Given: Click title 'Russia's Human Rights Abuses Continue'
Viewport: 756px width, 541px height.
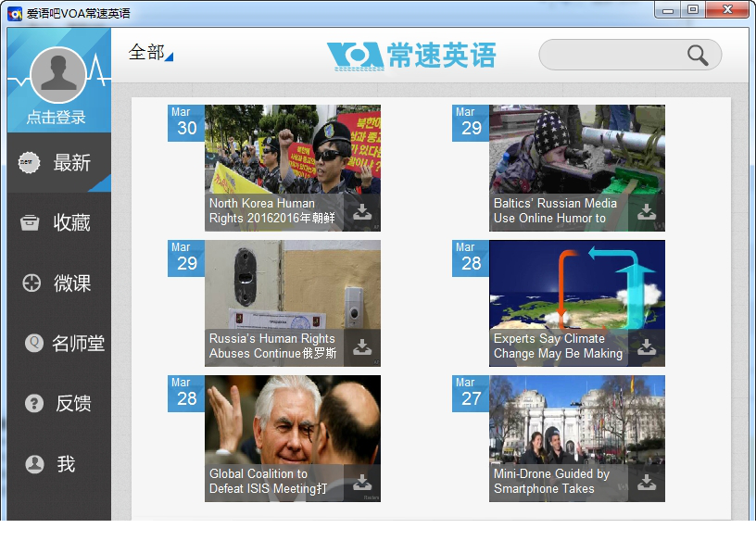Looking at the screenshot, I should click(273, 346).
